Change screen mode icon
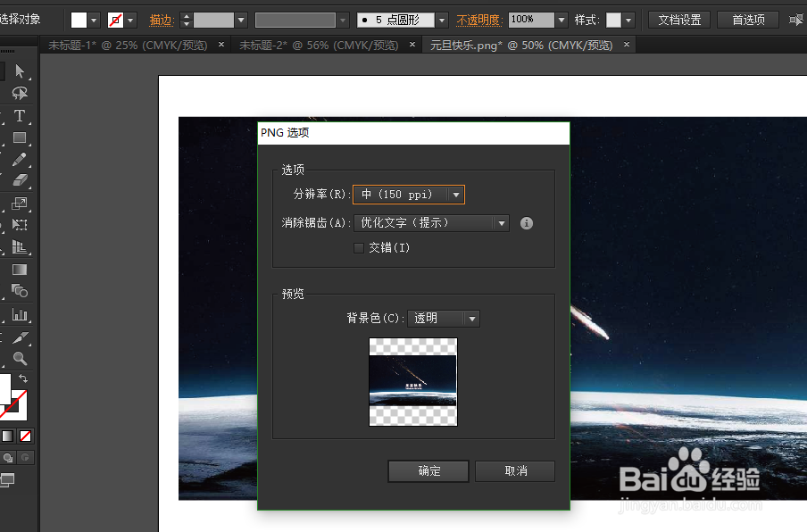Screen dimensions: 807x532 tap(8, 480)
